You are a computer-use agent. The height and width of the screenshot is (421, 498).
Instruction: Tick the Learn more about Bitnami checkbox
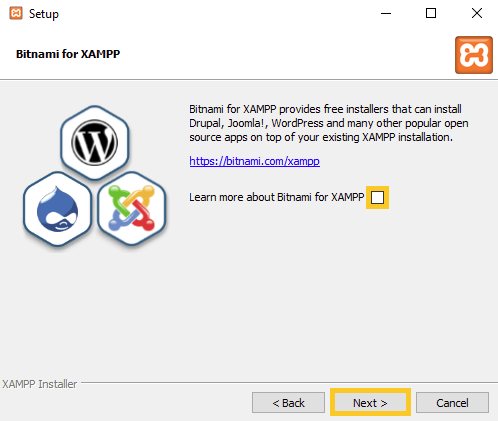click(377, 197)
